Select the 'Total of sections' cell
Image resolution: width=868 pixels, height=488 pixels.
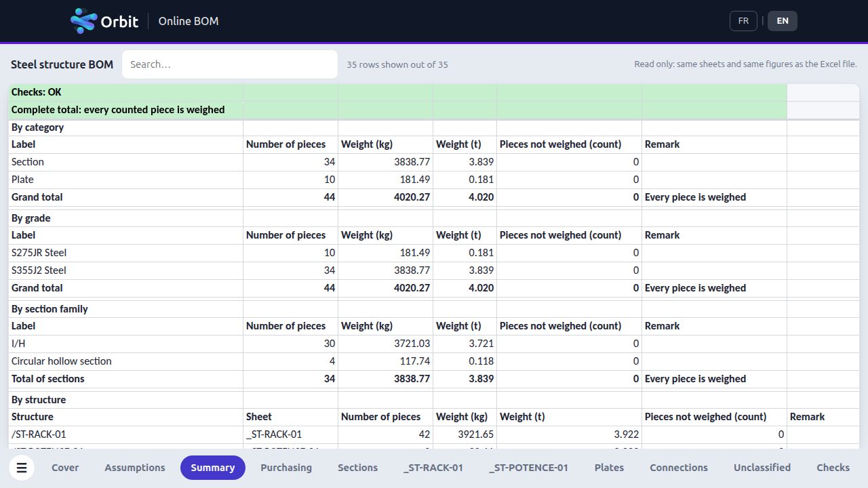point(126,379)
